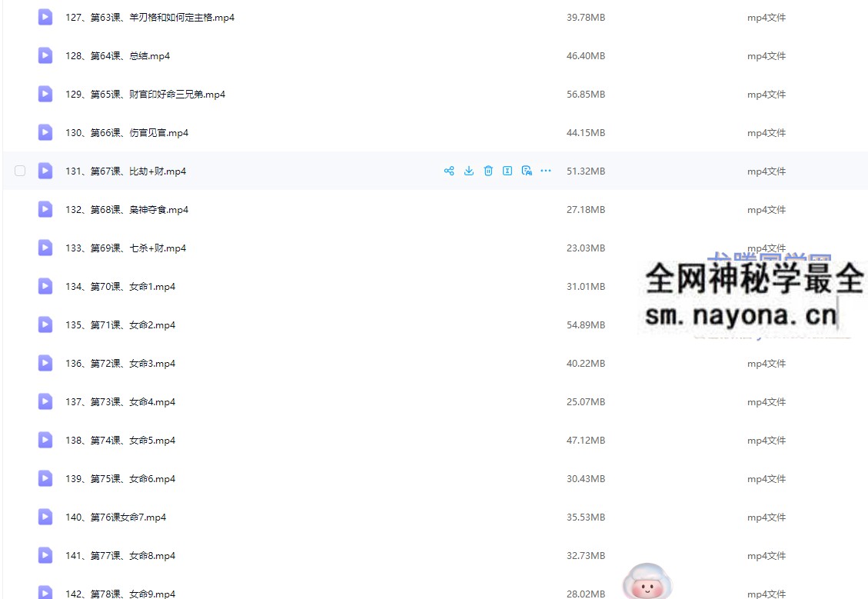
Task: Click the video icon of 137、第73课、女命4
Action: (x=45, y=401)
